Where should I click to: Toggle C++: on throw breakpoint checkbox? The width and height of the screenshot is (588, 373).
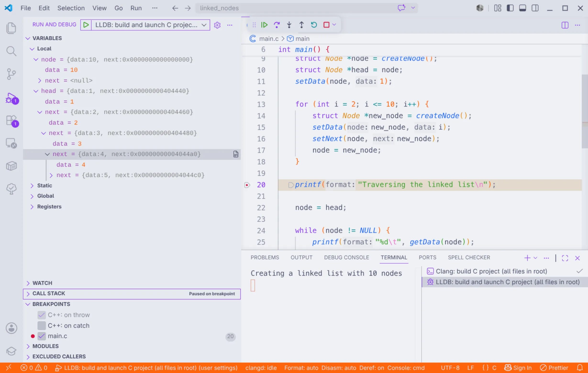click(42, 315)
